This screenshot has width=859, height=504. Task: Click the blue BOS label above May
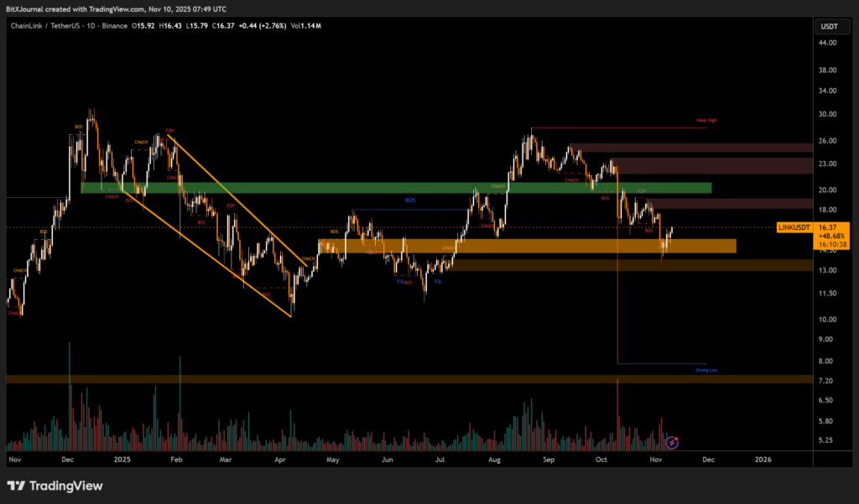[x=409, y=200]
